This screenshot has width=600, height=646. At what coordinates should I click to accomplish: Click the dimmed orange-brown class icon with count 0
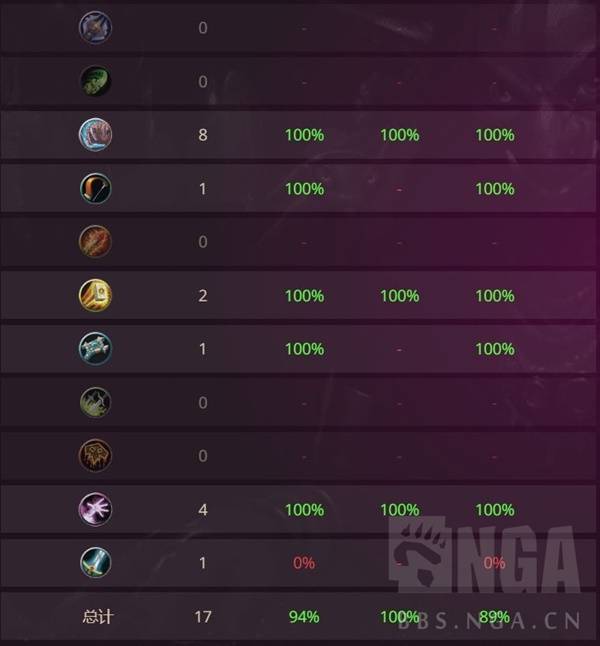[x=95, y=242]
